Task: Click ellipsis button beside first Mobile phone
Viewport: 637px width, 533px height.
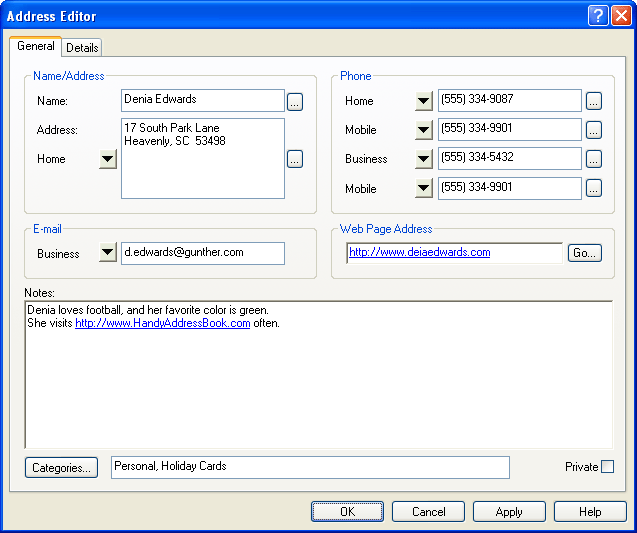Action: [x=594, y=130]
